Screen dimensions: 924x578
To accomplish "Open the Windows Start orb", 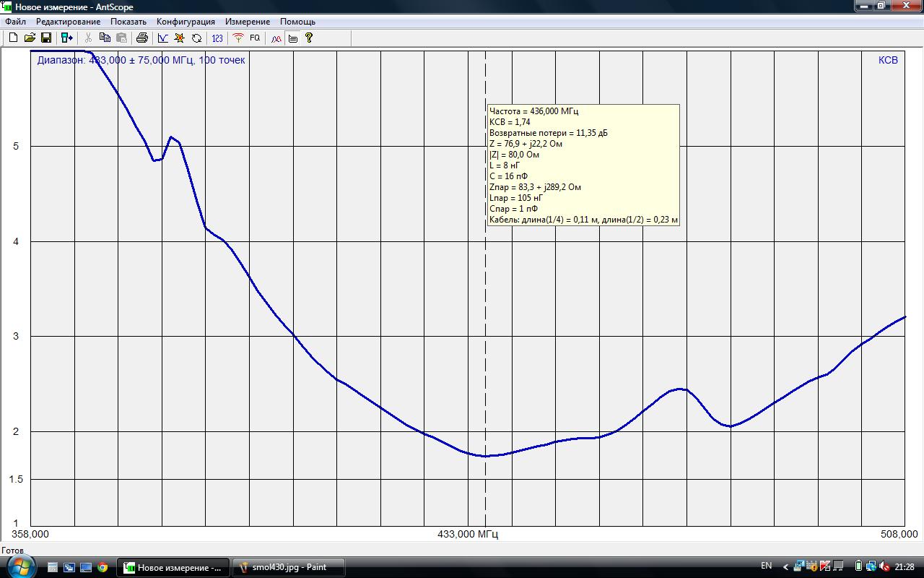I will pos(20,567).
